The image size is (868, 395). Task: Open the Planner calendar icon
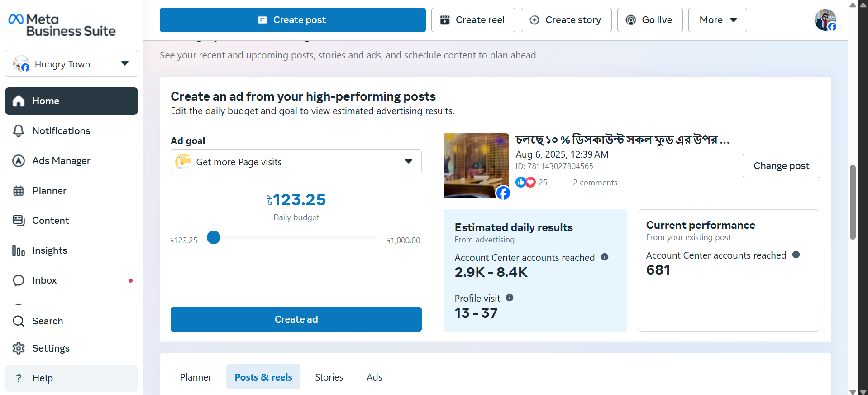click(x=19, y=191)
